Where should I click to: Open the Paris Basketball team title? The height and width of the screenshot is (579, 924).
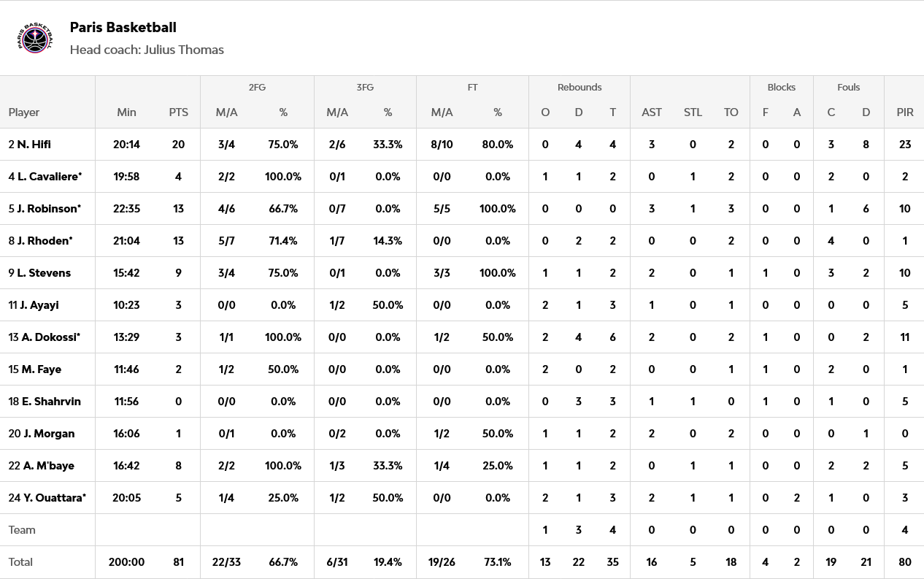pos(123,28)
